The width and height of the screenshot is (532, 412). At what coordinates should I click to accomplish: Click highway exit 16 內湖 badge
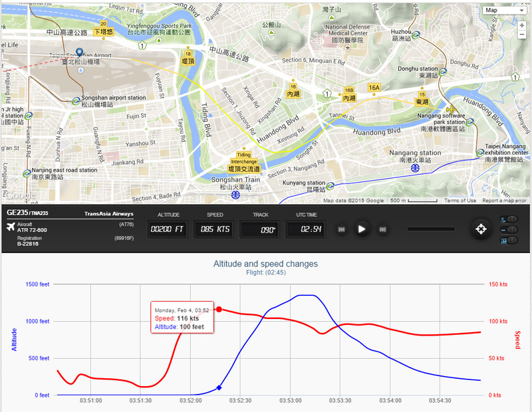coord(293,91)
